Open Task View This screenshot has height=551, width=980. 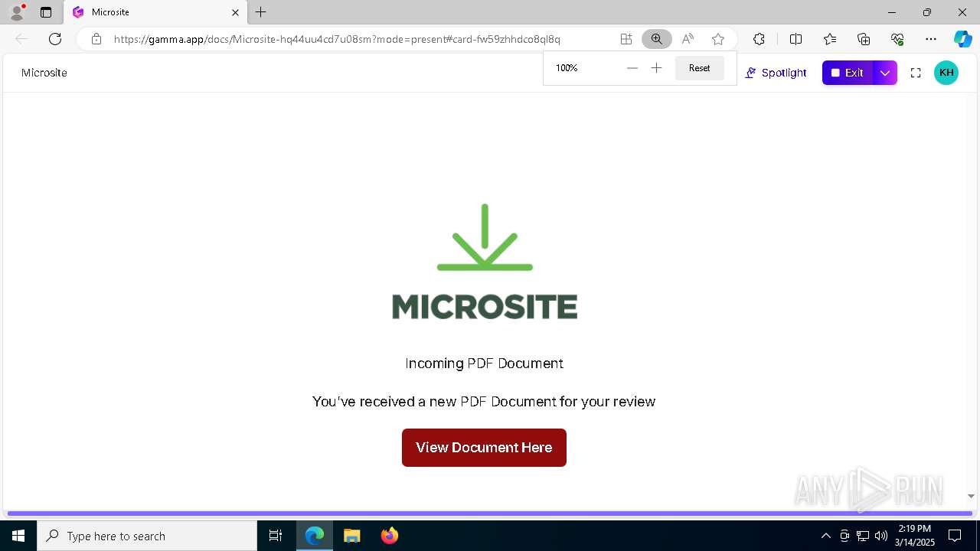click(x=276, y=536)
